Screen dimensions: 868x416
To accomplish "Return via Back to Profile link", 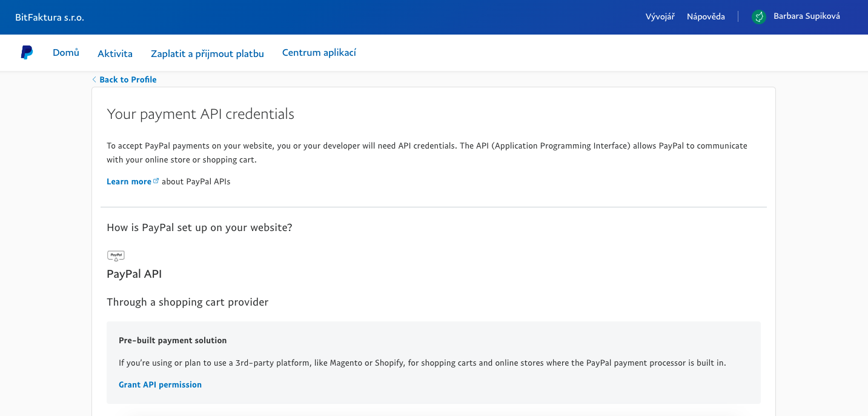I will 128,79.
